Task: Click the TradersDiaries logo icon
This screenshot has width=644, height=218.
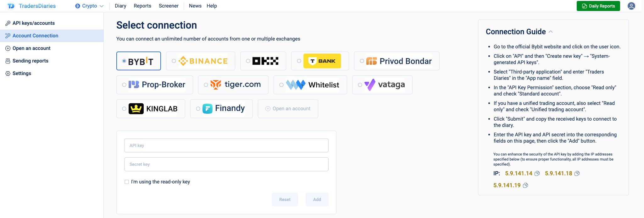Action: [x=11, y=6]
